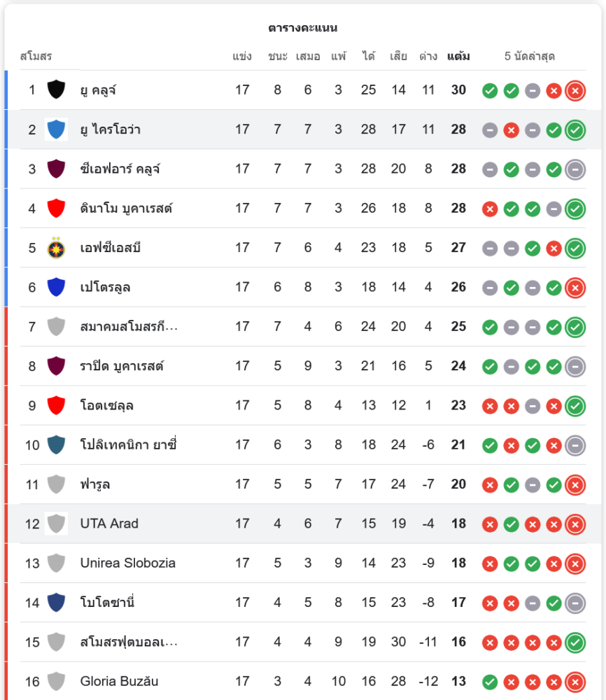This screenshot has height=700, width=606.
Task: Click the FCSB club crest icon
Action: click(x=56, y=248)
